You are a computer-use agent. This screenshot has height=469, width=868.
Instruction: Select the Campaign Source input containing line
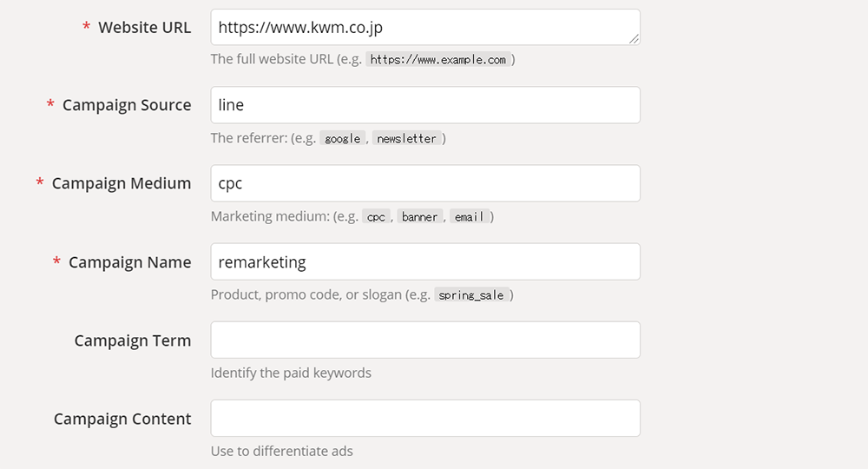[425, 104]
